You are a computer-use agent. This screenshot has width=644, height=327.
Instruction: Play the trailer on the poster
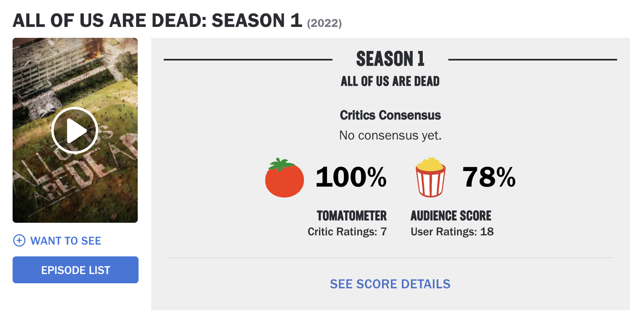click(x=75, y=131)
